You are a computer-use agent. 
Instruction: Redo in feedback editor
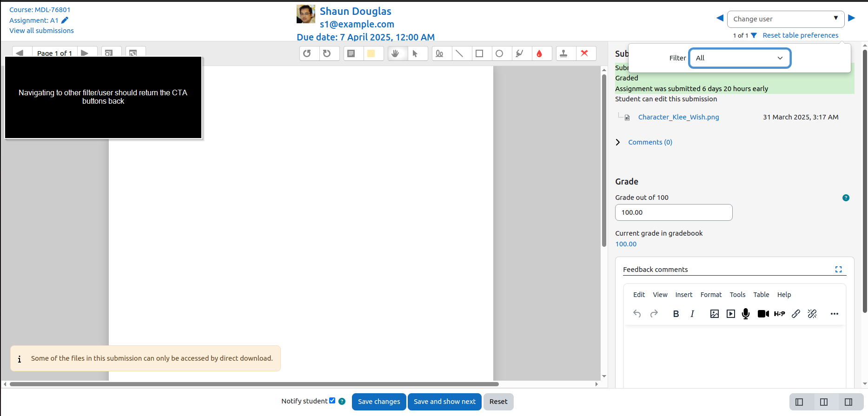point(654,314)
